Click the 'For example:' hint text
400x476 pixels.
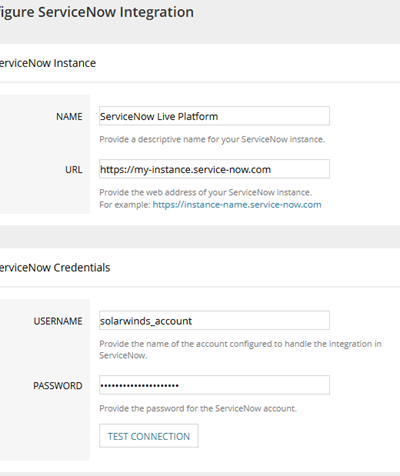click(125, 205)
